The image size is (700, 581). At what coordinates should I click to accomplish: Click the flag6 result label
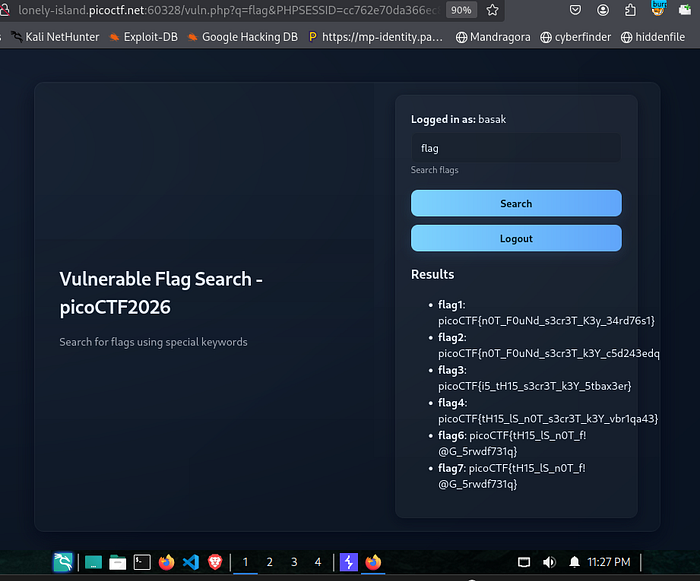click(x=452, y=435)
